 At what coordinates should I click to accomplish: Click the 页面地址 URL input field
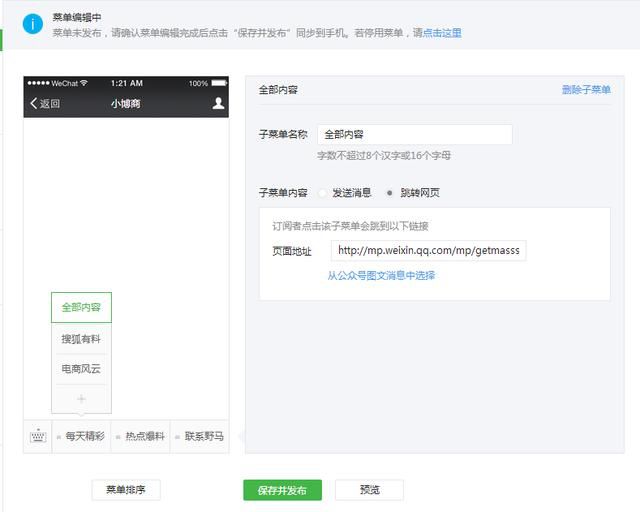click(x=429, y=250)
